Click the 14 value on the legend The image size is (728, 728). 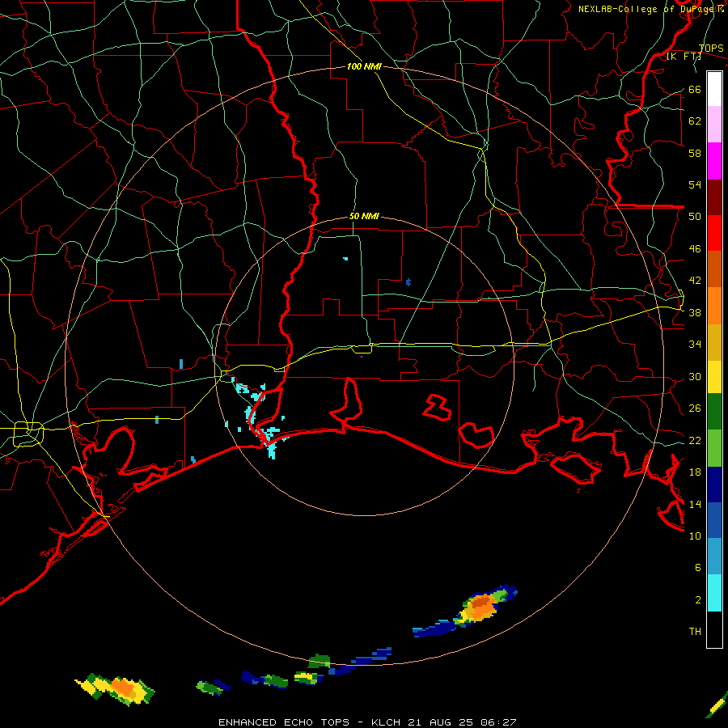click(695, 504)
